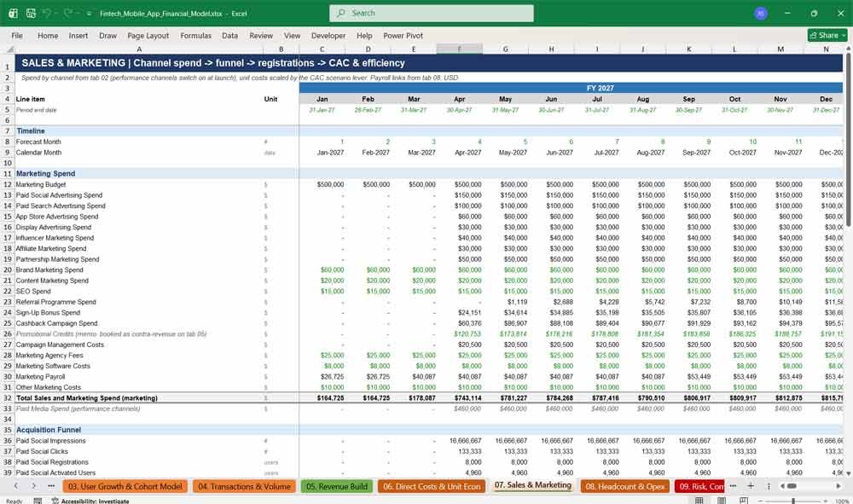
Task: Open the File menu
Action: pos(17,35)
